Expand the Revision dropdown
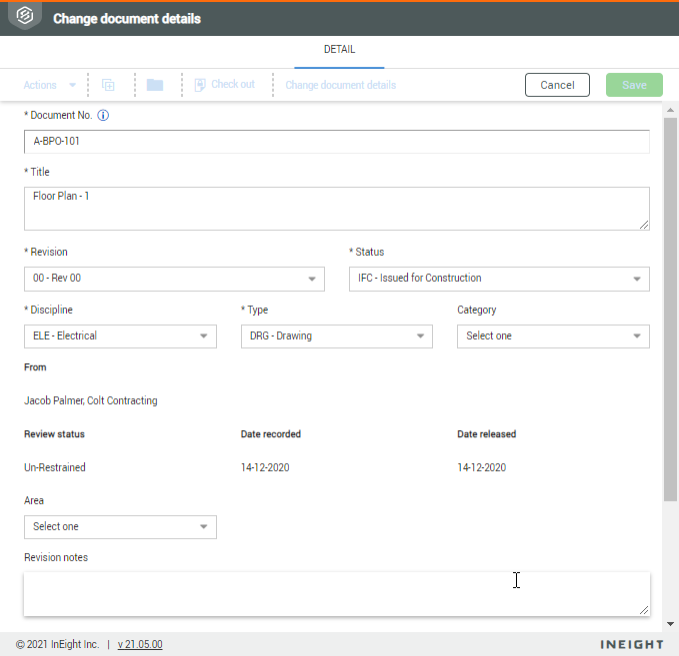The width and height of the screenshot is (679, 656). point(174,279)
